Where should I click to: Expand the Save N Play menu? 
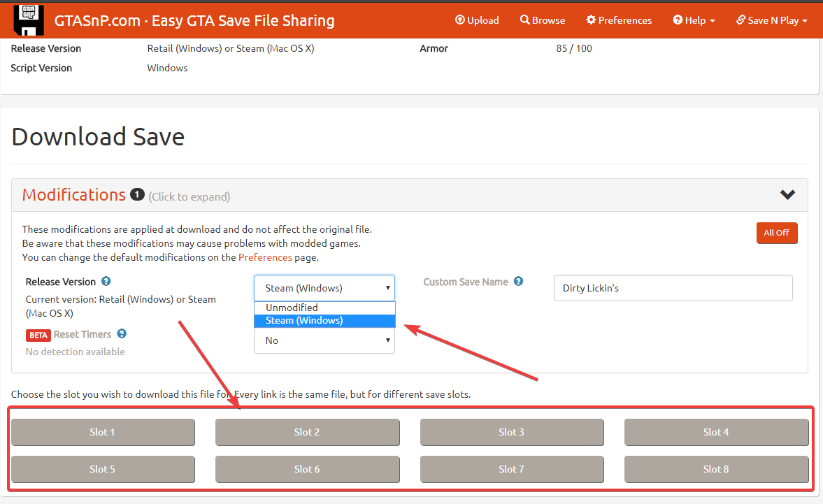click(x=771, y=20)
